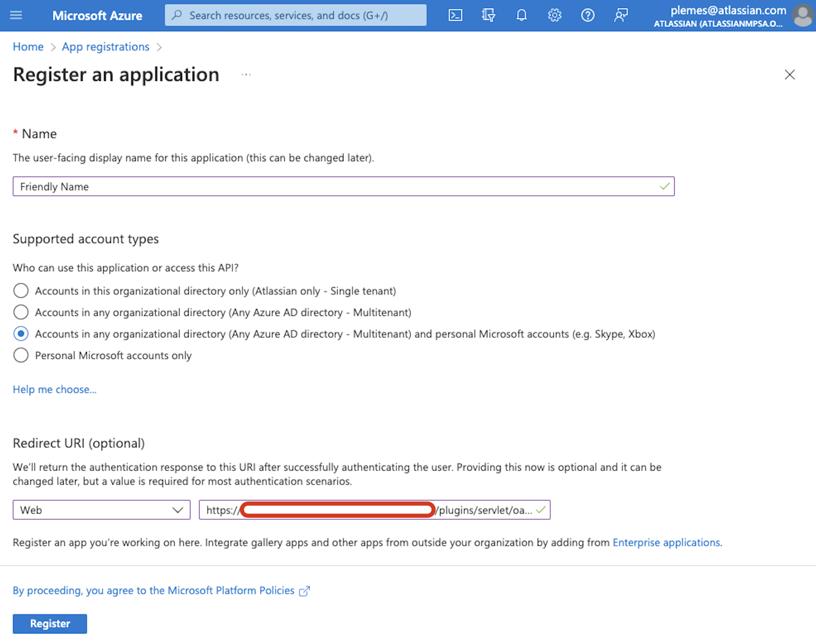This screenshot has width=816, height=644.
Task: Click the search resources, services, and docs box
Action: [296, 15]
